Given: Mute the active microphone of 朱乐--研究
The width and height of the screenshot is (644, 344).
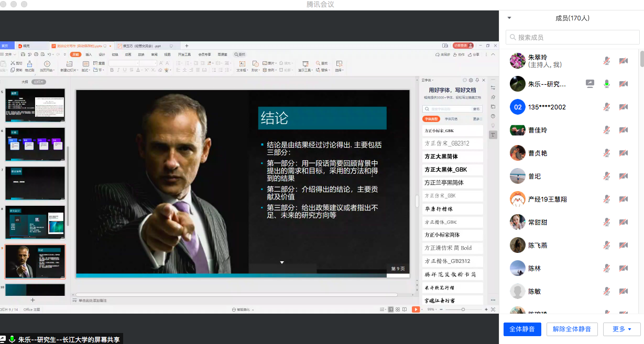Looking at the screenshot, I should tap(606, 84).
